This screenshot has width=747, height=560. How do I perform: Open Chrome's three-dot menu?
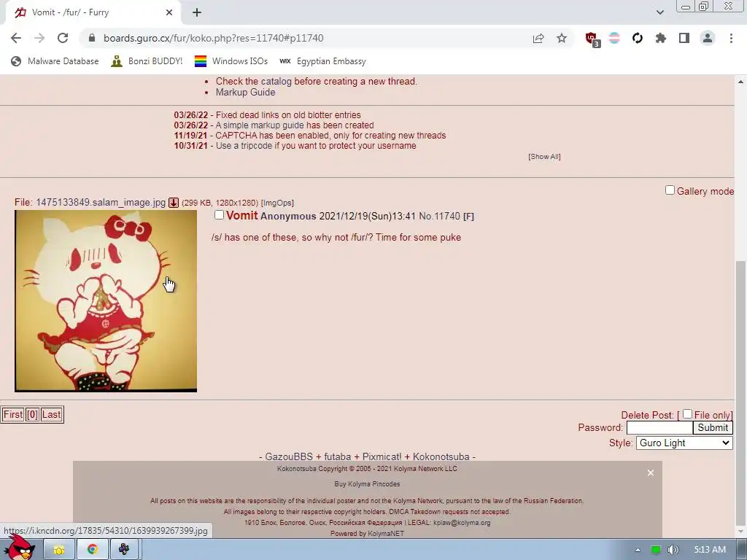tap(731, 38)
